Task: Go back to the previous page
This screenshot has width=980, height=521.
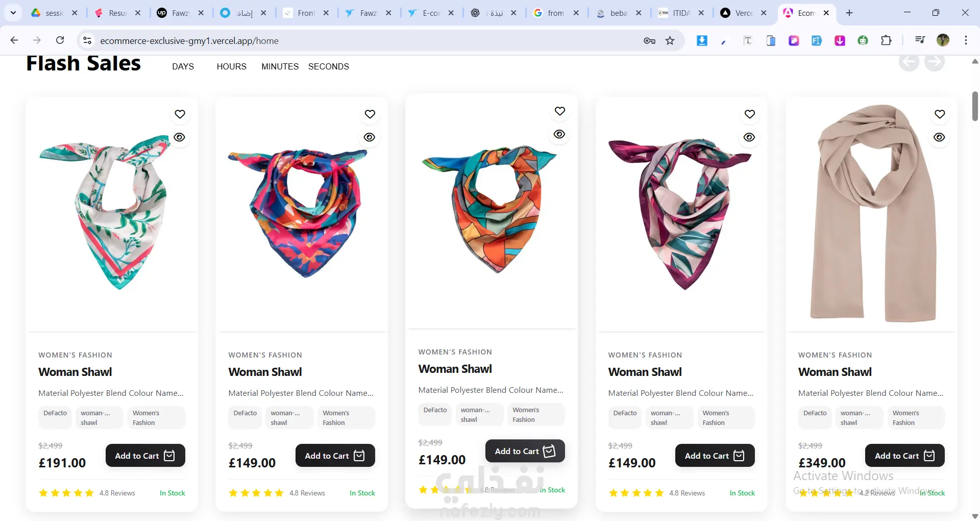Action: click(x=14, y=41)
